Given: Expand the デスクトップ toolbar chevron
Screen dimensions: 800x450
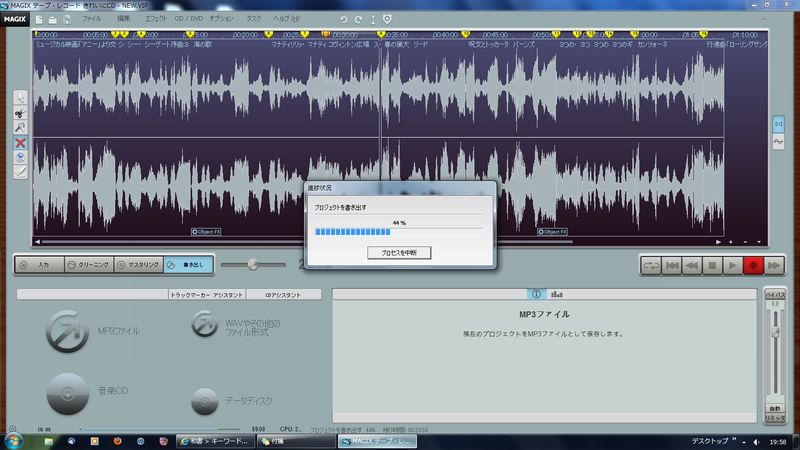Looking at the screenshot, I should coord(734,439).
